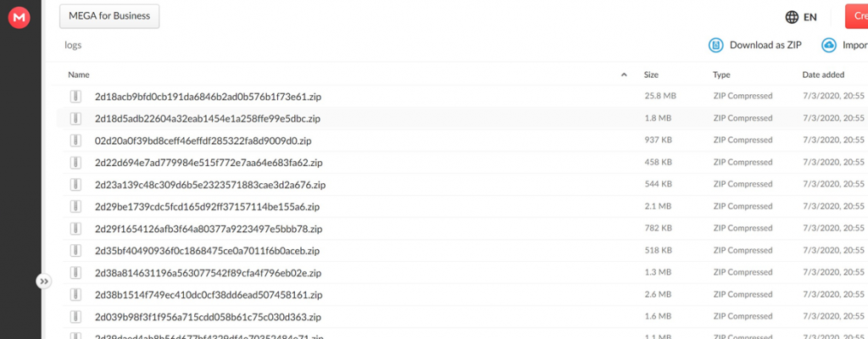
Task: Click the Import cloud icon
Action: (829, 46)
